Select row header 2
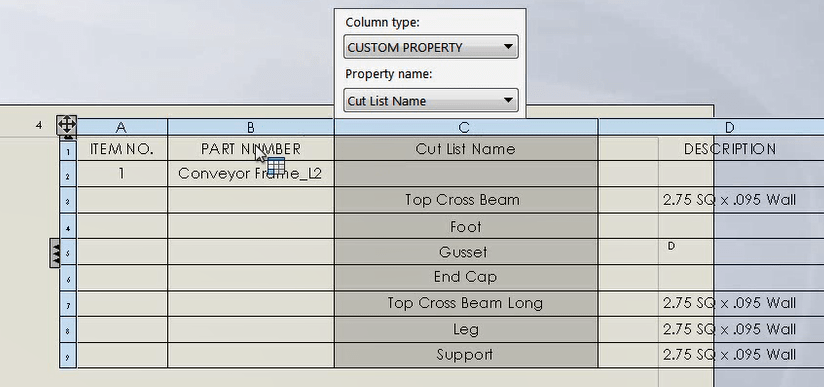Image resolution: width=824 pixels, height=387 pixels. point(68,175)
